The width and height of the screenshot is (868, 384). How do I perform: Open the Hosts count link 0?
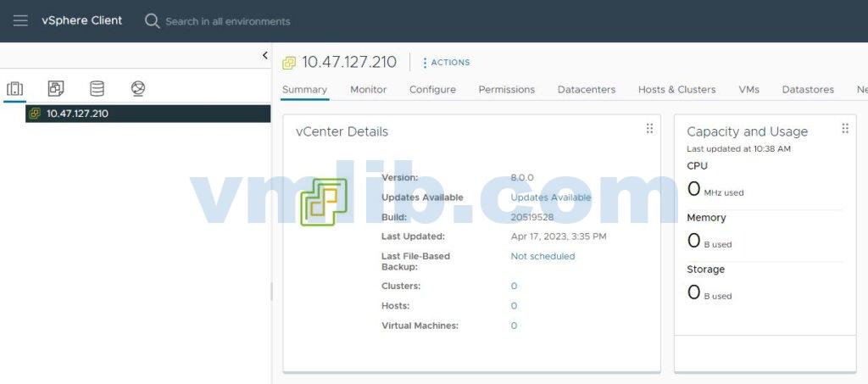pyautogui.click(x=514, y=306)
